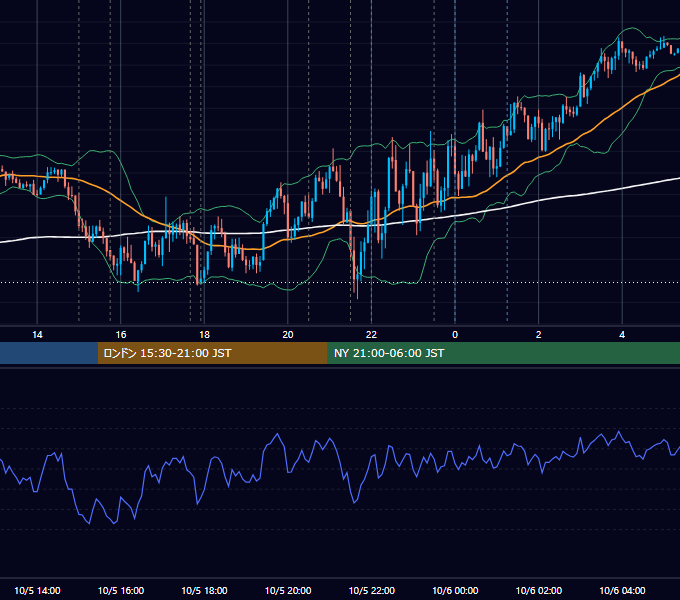Click the hour label 18 on price chart axis
The width and height of the screenshot is (680, 600).
[204, 335]
